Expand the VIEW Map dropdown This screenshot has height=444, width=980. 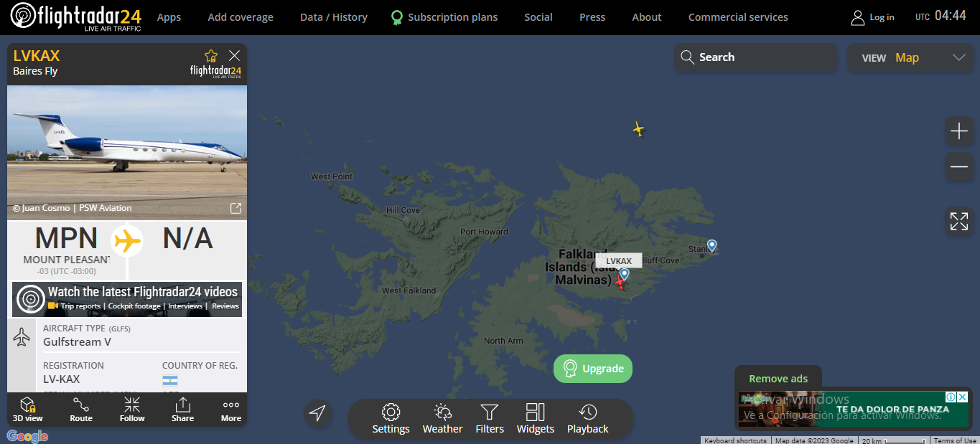coord(911,57)
